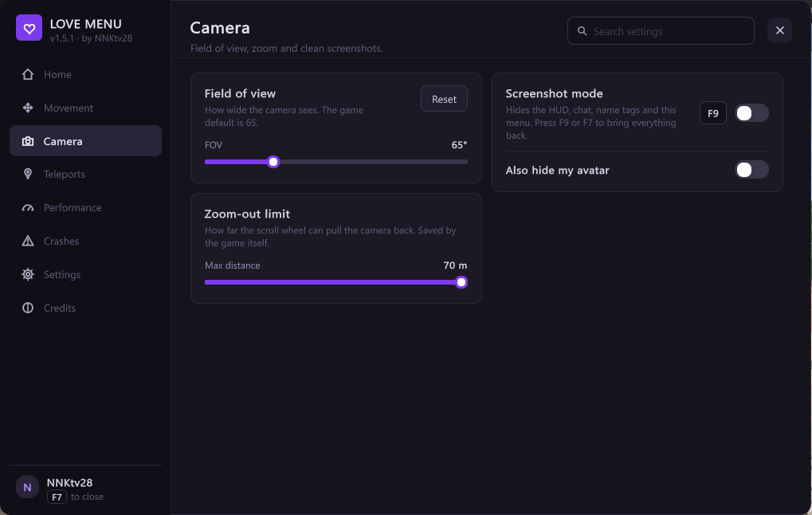Reset the field of view
812x515 pixels.
[x=444, y=99]
